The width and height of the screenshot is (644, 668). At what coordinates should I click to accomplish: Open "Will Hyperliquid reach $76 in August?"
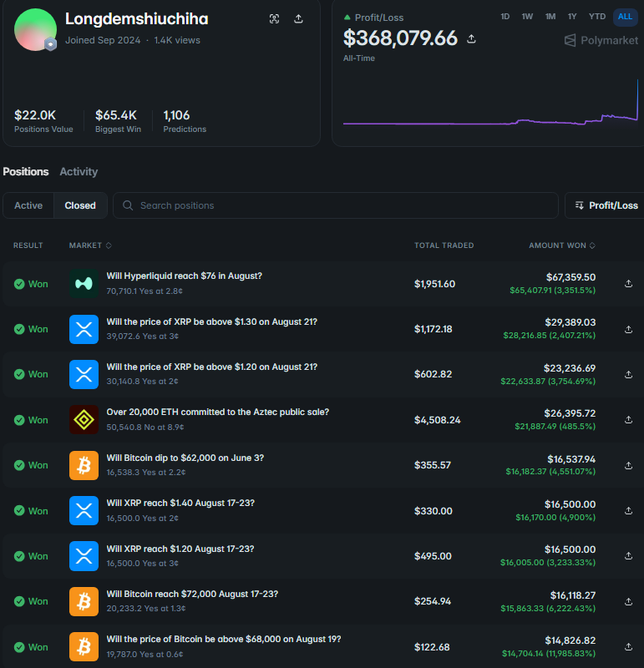184,276
